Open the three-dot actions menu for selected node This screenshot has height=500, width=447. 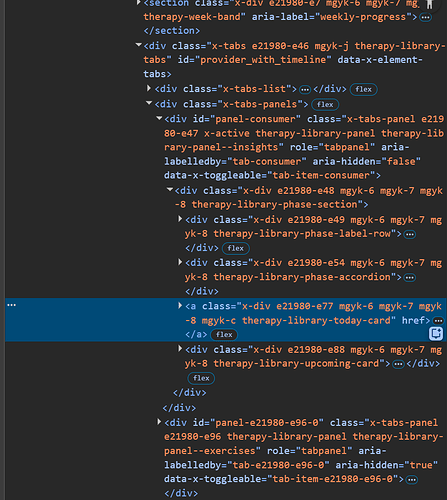point(11,305)
